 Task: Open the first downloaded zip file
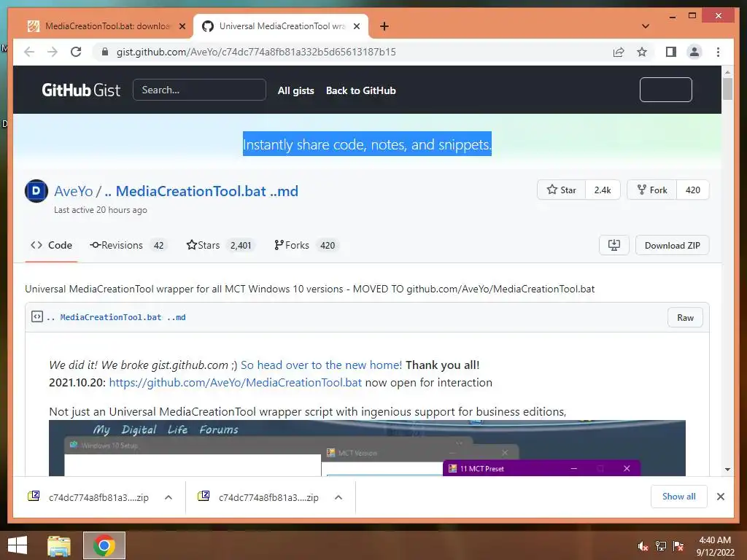point(89,497)
